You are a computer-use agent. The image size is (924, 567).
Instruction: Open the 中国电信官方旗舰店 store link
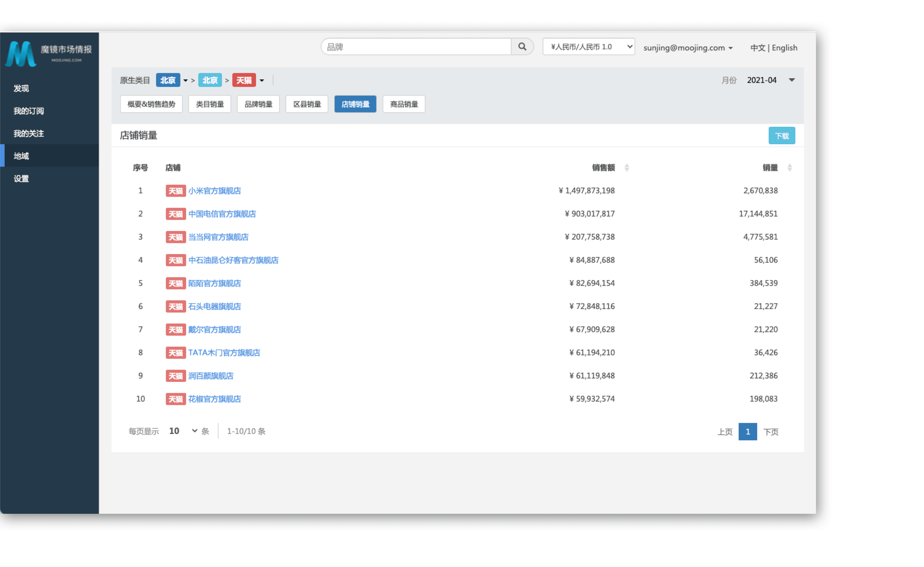coord(222,214)
